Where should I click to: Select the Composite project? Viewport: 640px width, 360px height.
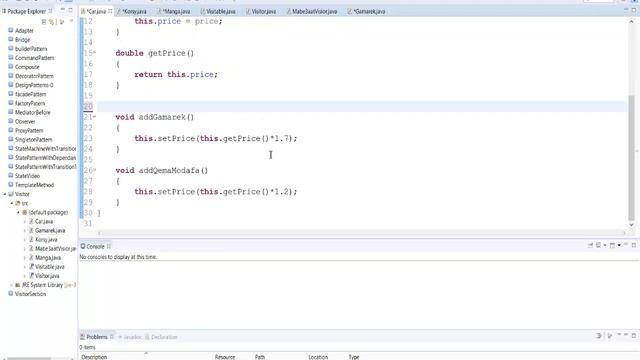point(27,67)
